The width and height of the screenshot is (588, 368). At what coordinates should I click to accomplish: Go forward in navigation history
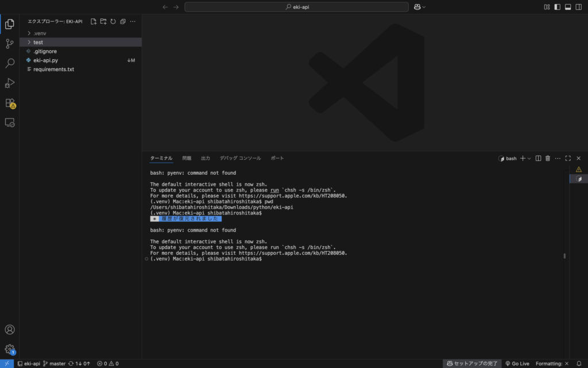click(x=176, y=7)
